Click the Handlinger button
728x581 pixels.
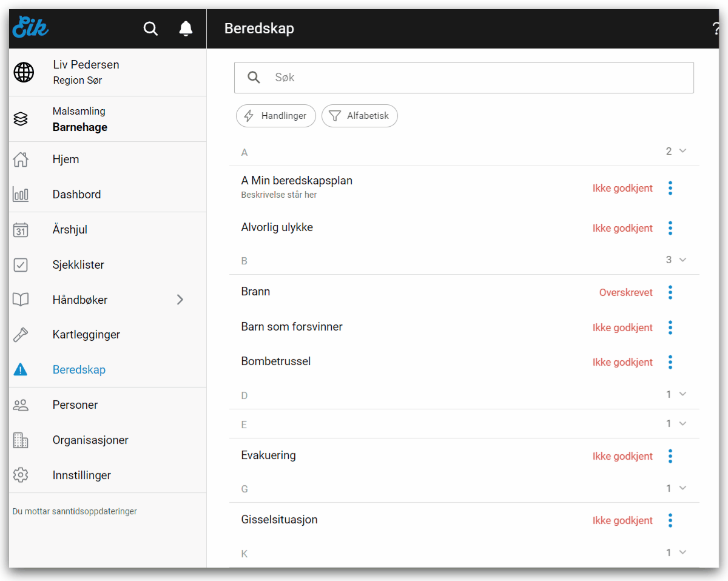coord(275,116)
